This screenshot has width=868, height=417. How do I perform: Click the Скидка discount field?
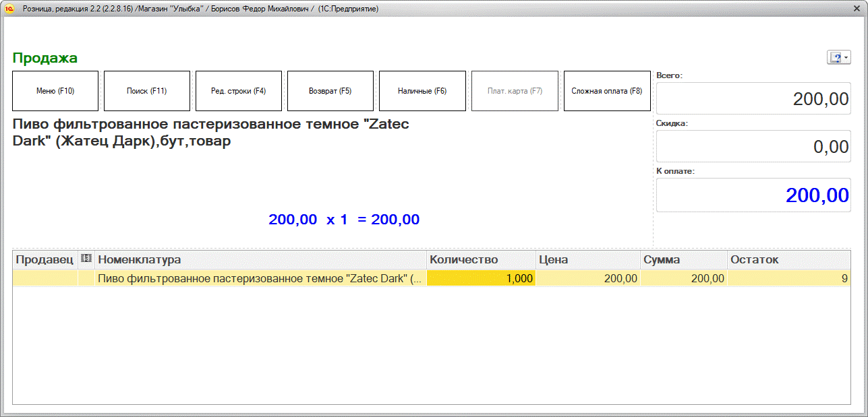(753, 146)
